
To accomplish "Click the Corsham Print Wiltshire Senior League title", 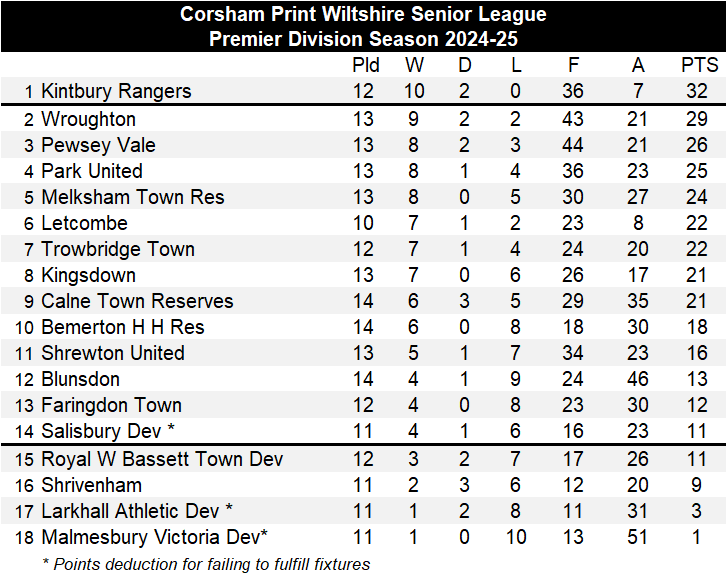I will [x=363, y=15].
